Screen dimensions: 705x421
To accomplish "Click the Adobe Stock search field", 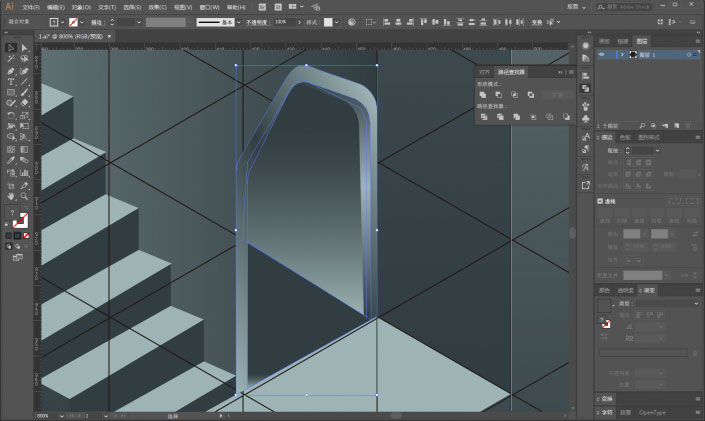I will (x=625, y=7).
